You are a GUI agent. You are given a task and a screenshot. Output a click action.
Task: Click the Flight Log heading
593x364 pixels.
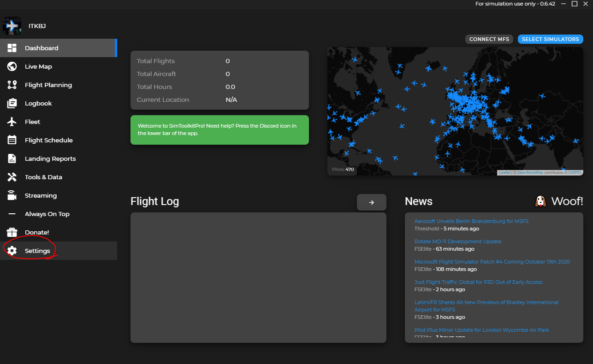(154, 201)
